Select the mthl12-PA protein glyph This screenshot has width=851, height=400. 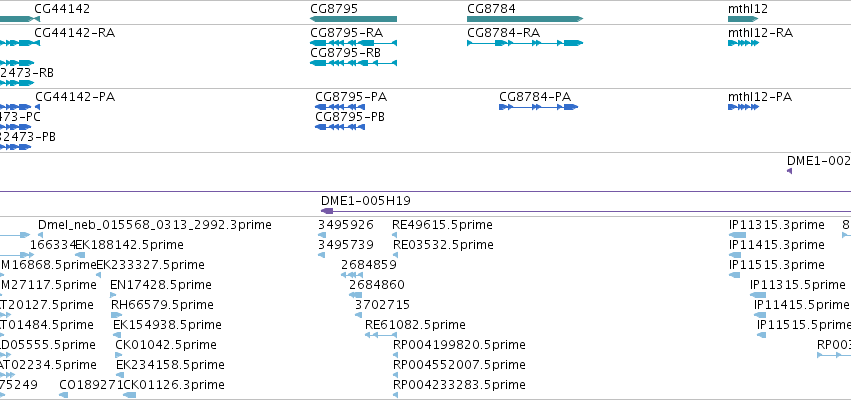click(x=743, y=107)
